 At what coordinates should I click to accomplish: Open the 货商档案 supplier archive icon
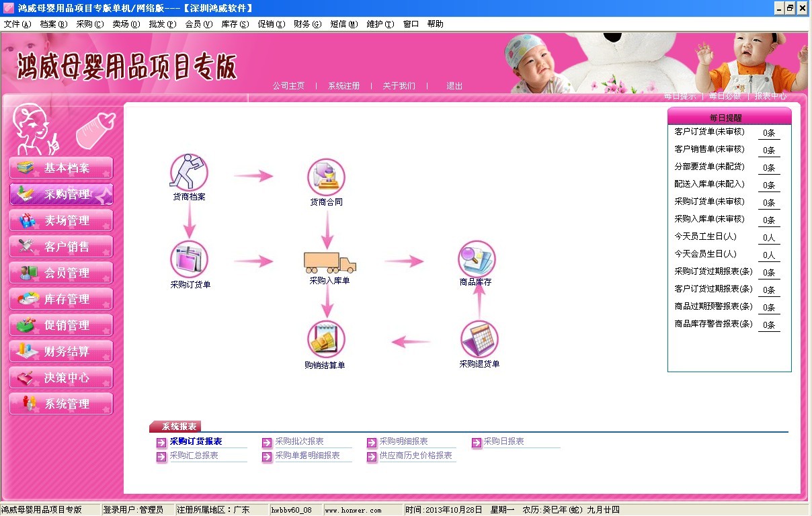pos(189,173)
